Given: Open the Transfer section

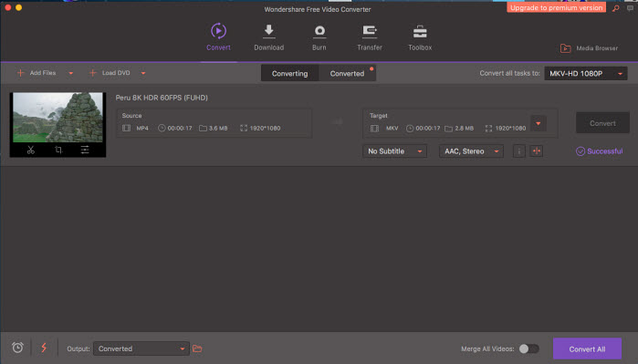Looking at the screenshot, I should [x=370, y=37].
